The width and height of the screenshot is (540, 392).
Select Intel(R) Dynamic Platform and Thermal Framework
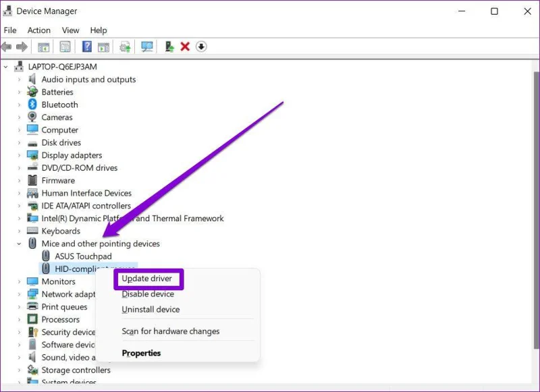point(132,218)
